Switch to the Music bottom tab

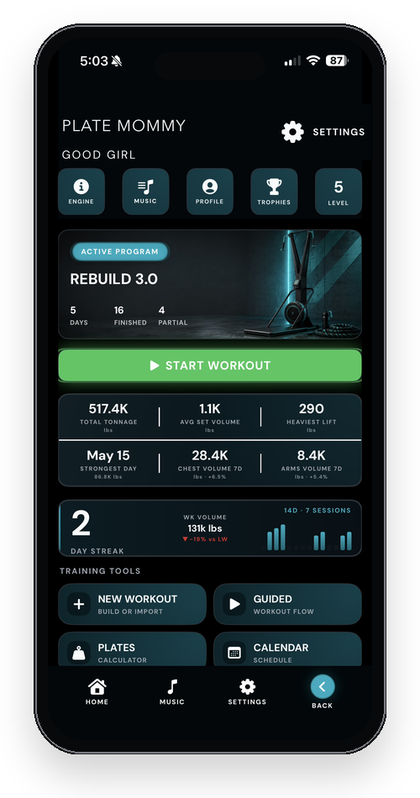(172, 692)
